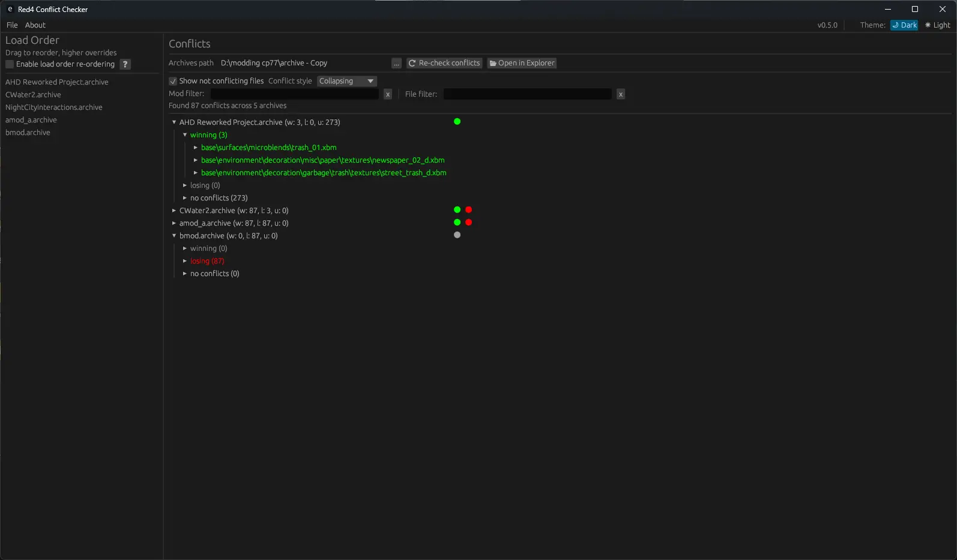Click the green dot on CWater2.archive row
The width and height of the screenshot is (957, 560).
point(457,209)
